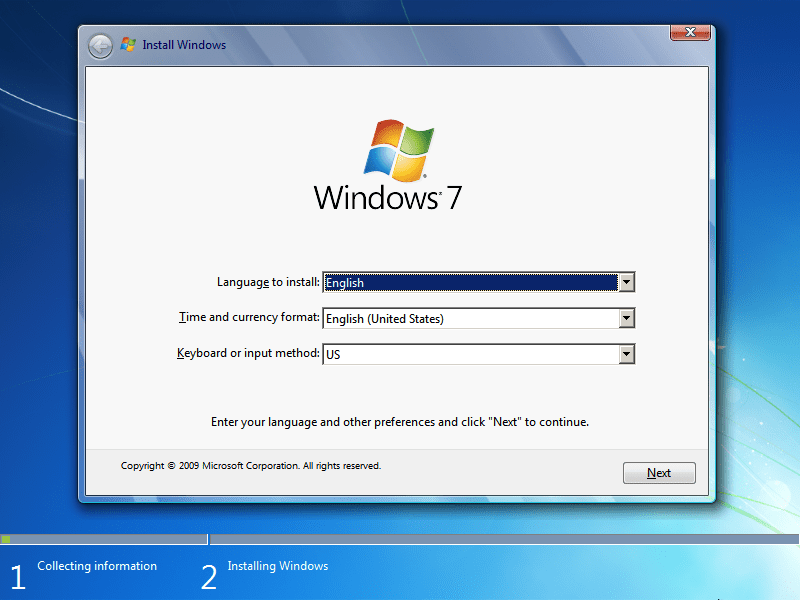Click the Microsoft copyright notice text

click(x=250, y=465)
